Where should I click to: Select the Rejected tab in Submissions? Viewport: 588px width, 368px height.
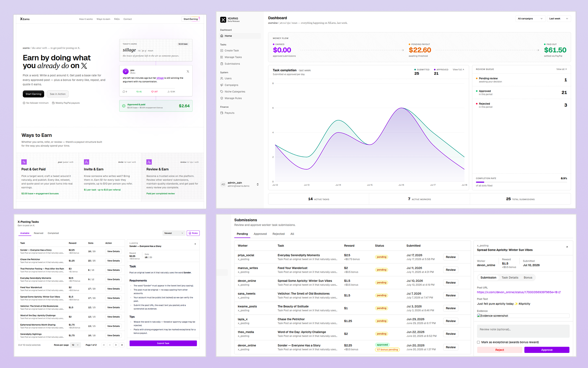[x=279, y=234]
